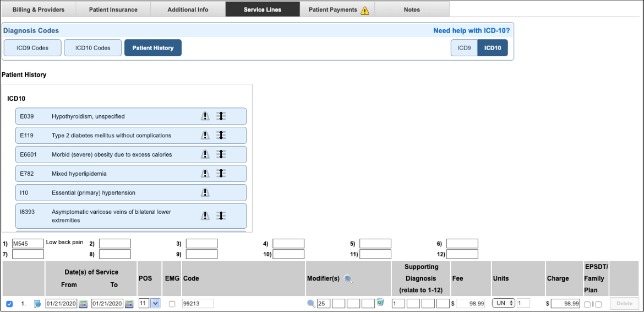
Task: Open the From date calendar picker
Action: (x=83, y=304)
